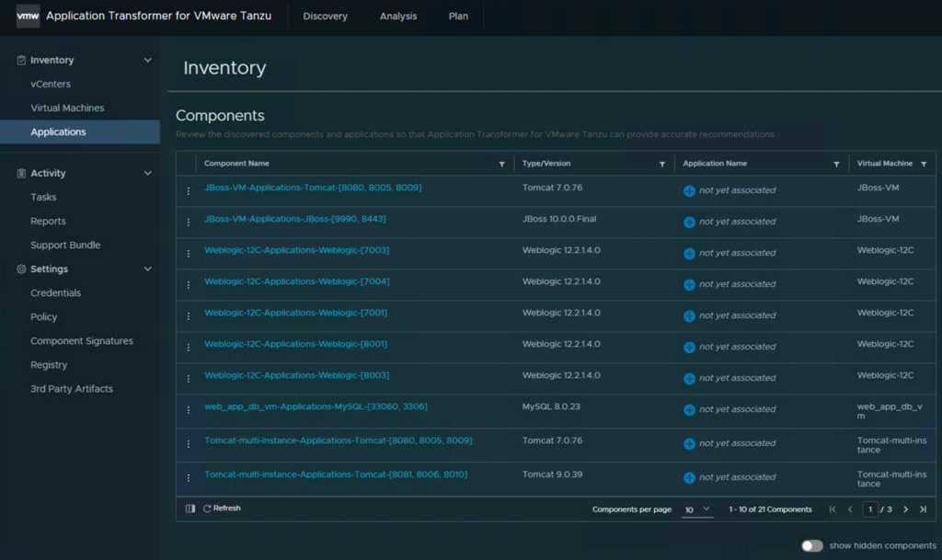Image resolution: width=942 pixels, height=560 pixels.
Task: Jump to the last page of components
Action: pos(923,509)
